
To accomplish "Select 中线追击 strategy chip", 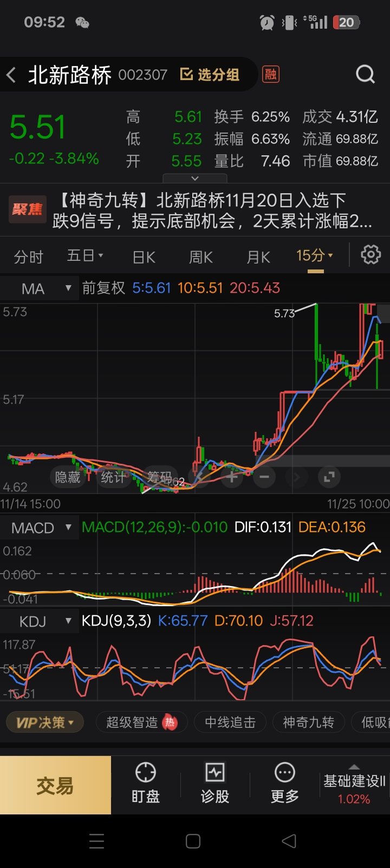I will click(x=230, y=722).
